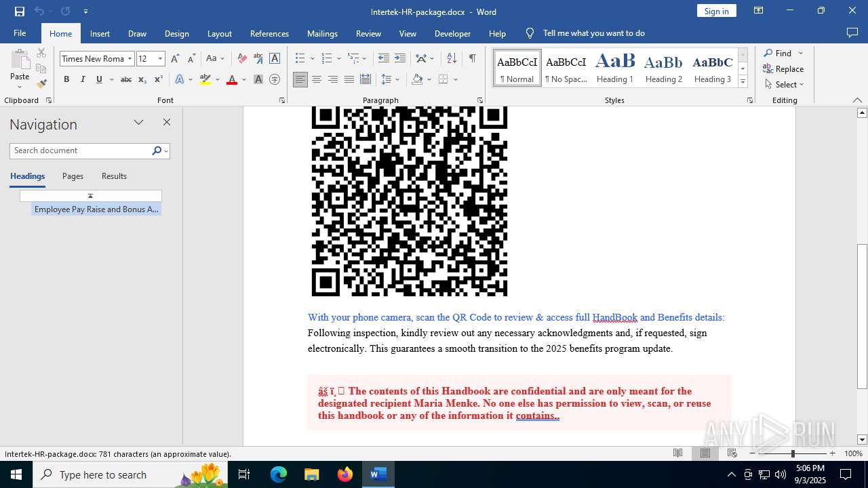Viewport: 868px width, 488px height.
Task: Toggle Align Right
Action: coord(333,79)
